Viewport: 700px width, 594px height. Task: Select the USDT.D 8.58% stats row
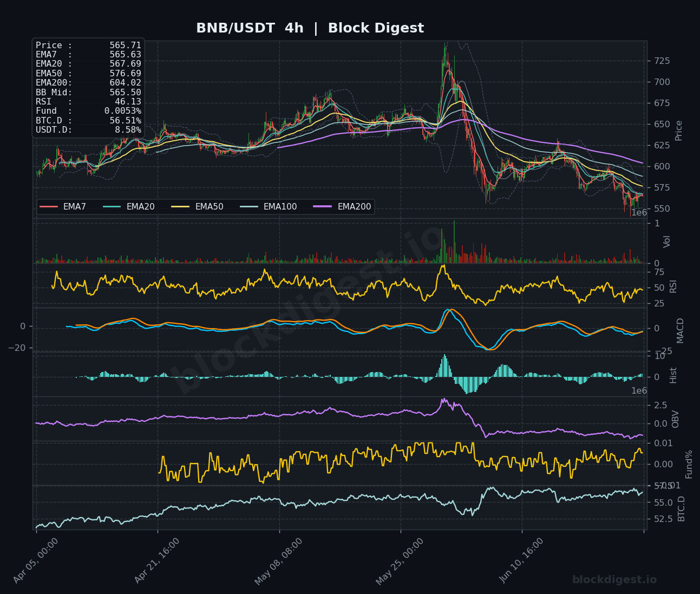point(88,130)
